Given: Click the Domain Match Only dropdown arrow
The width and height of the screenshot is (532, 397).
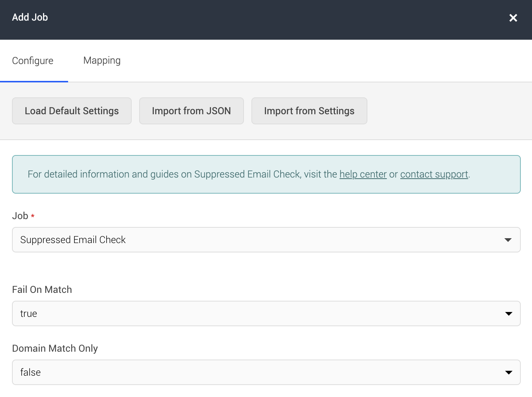Looking at the screenshot, I should 508,372.
